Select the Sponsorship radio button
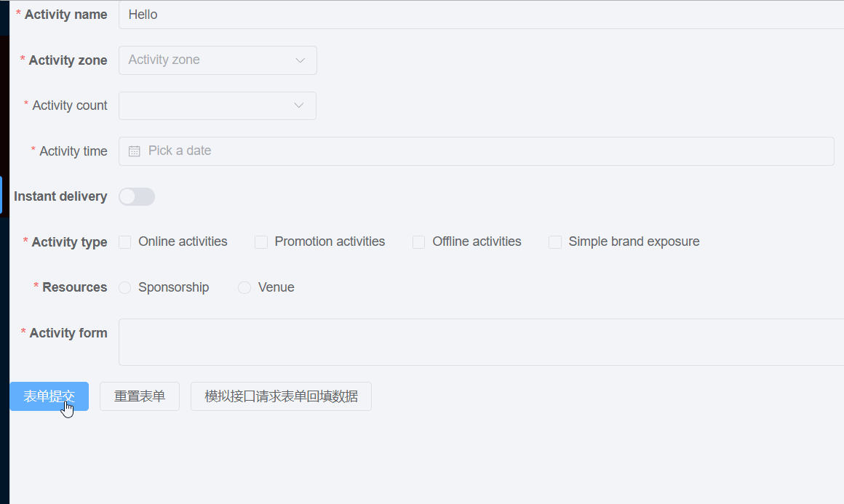The image size is (844, 504). pyautogui.click(x=125, y=288)
